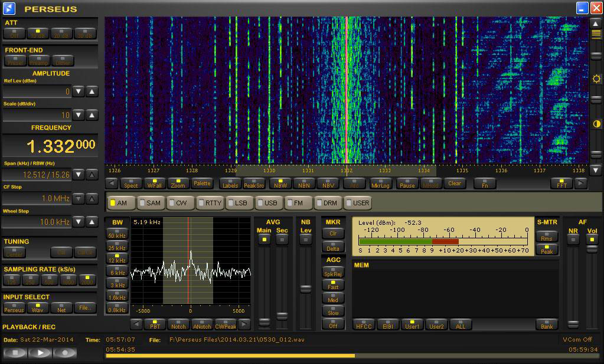Open the MkrLog marker log
604x364 pixels.
click(x=380, y=183)
